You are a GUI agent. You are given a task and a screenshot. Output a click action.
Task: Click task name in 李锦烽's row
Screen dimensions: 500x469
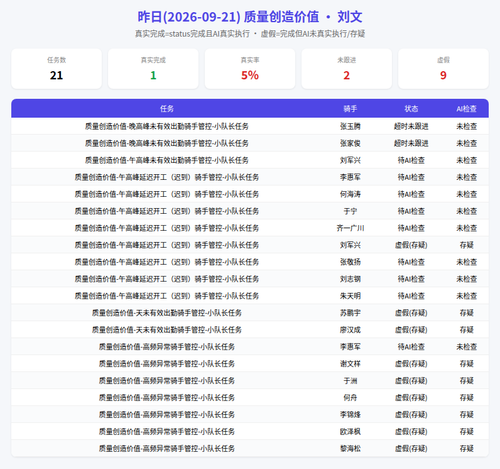pos(167,415)
